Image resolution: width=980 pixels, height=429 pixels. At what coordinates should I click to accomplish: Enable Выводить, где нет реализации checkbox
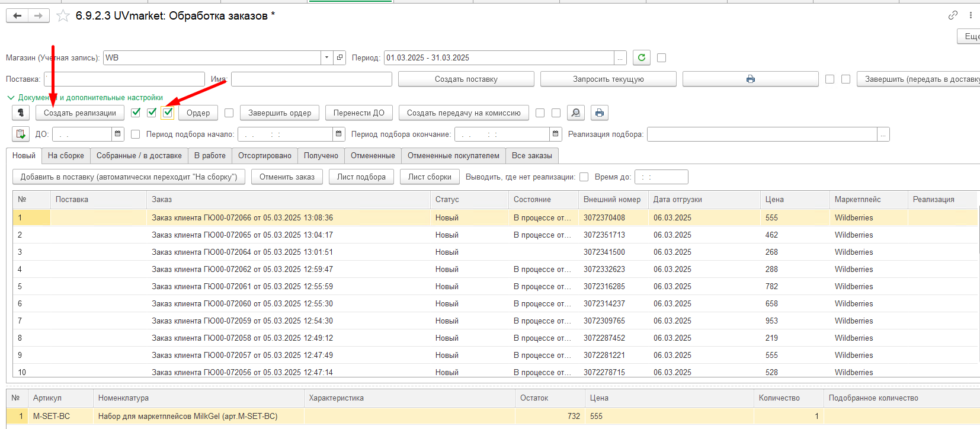coord(584,177)
